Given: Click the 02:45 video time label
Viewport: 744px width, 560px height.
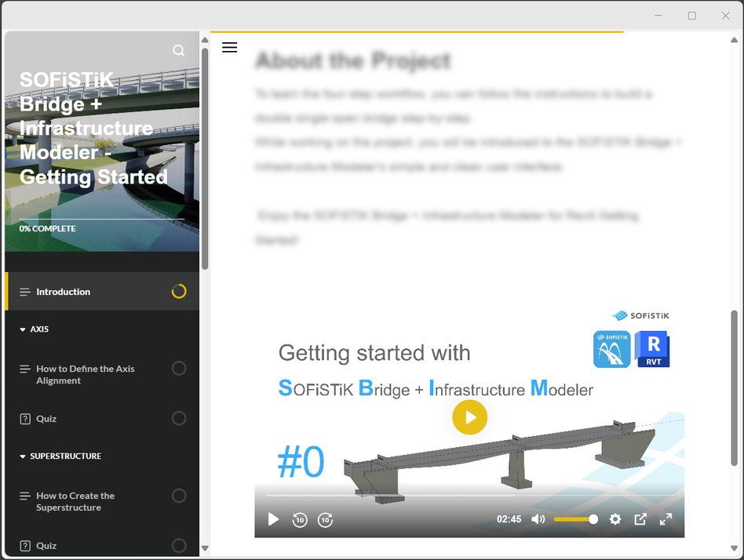Looking at the screenshot, I should click(x=509, y=519).
